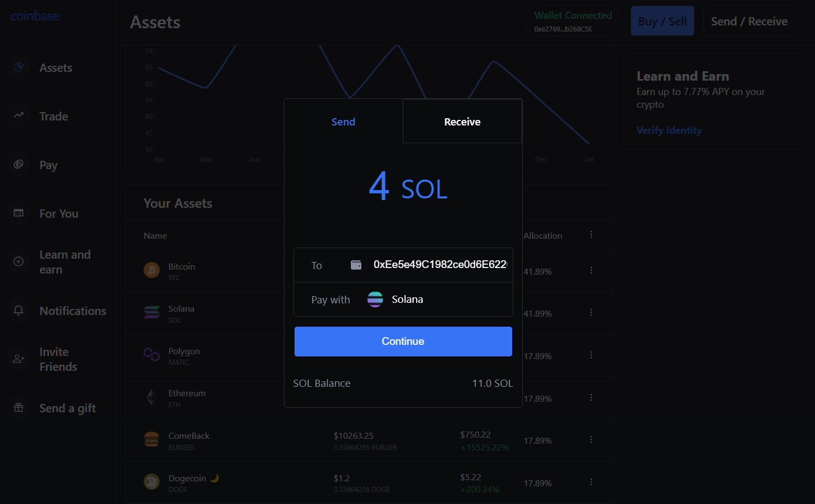Go to Trade in sidebar
This screenshot has width=815, height=504.
(x=54, y=117)
